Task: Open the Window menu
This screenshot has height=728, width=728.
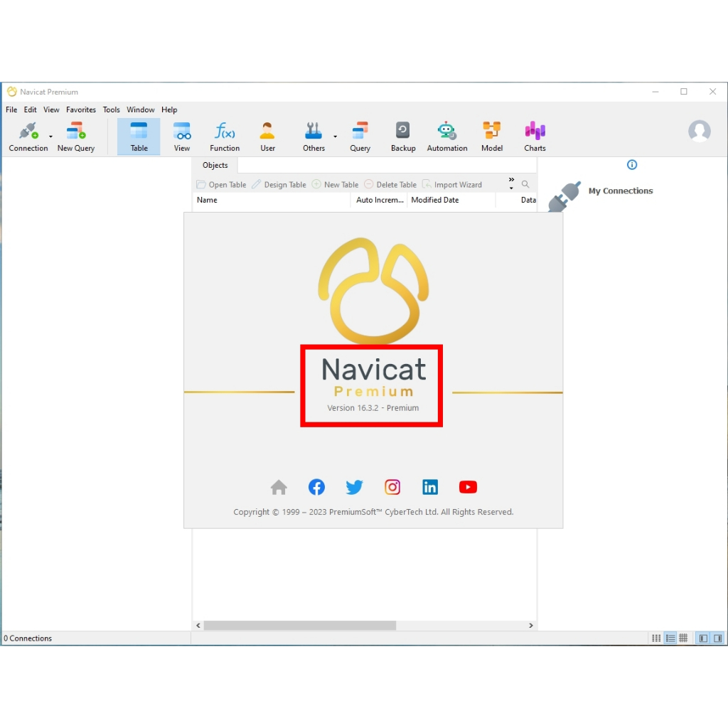Action: 140,109
